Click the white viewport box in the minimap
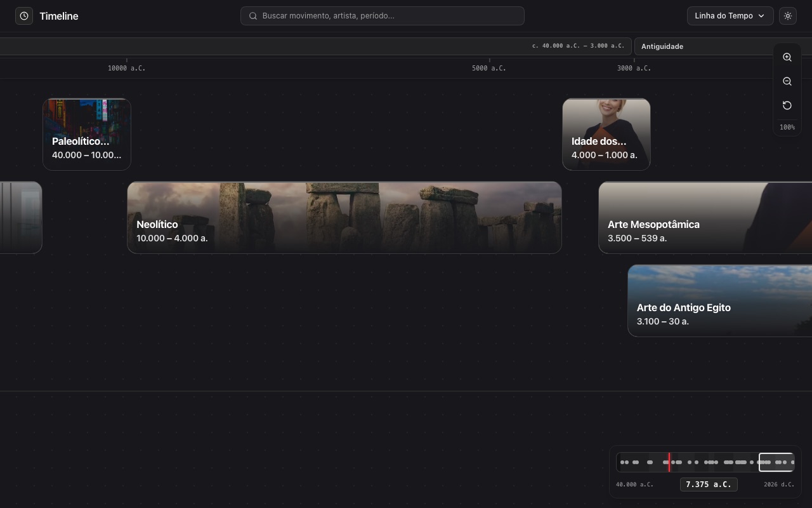Image resolution: width=812 pixels, height=508 pixels. [776, 462]
